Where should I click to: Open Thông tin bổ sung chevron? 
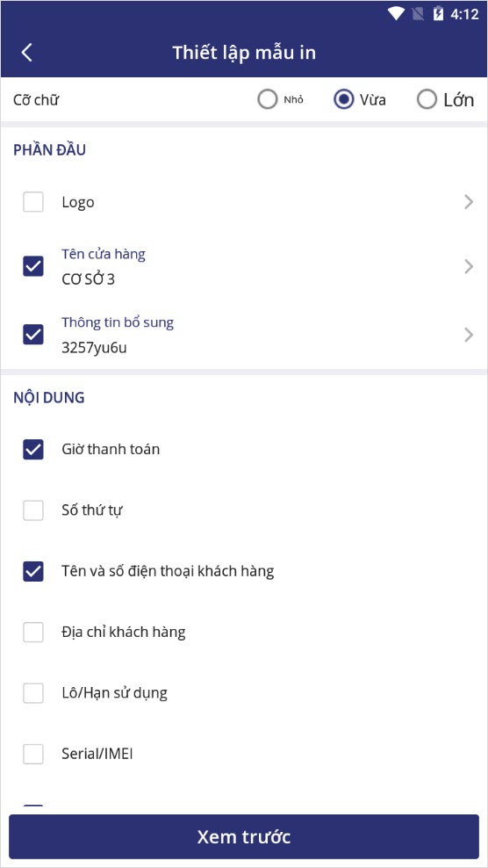coord(469,335)
